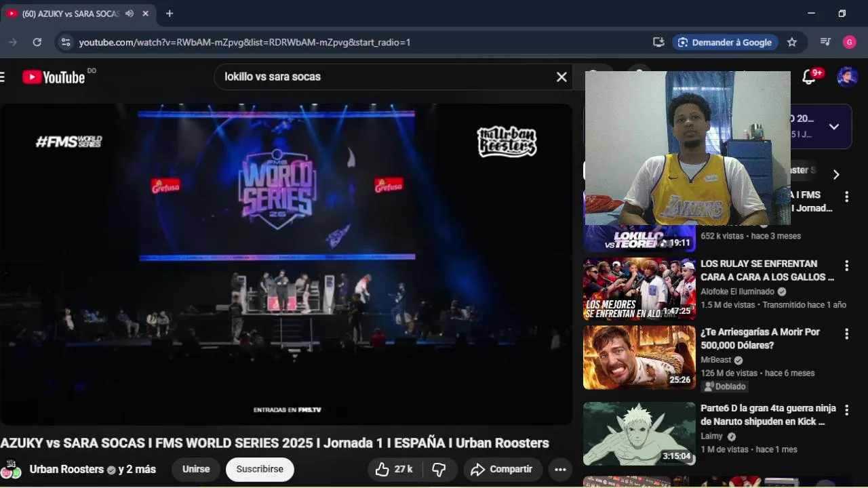Mute the tab via the speaker icon
The height and width of the screenshot is (488, 868).
[129, 14]
